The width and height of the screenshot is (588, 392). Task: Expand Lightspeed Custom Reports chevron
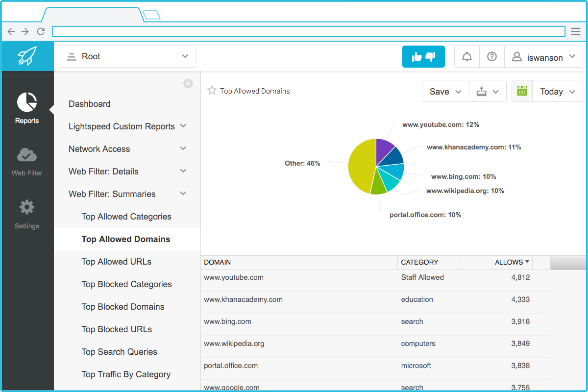(183, 126)
